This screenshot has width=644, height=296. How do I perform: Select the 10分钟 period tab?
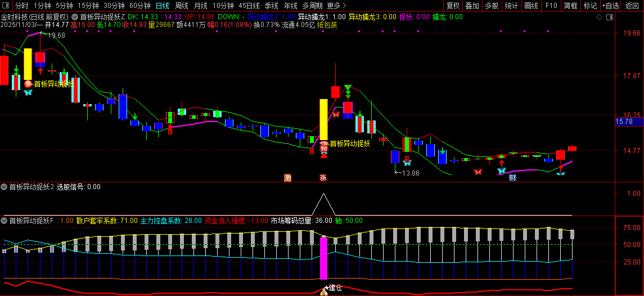click(223, 6)
